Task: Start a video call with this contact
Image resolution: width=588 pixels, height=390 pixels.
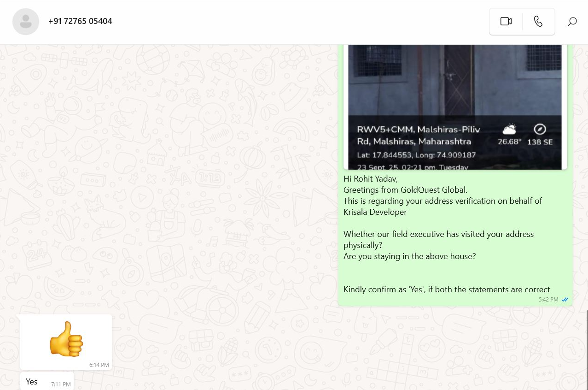Action: tap(506, 21)
